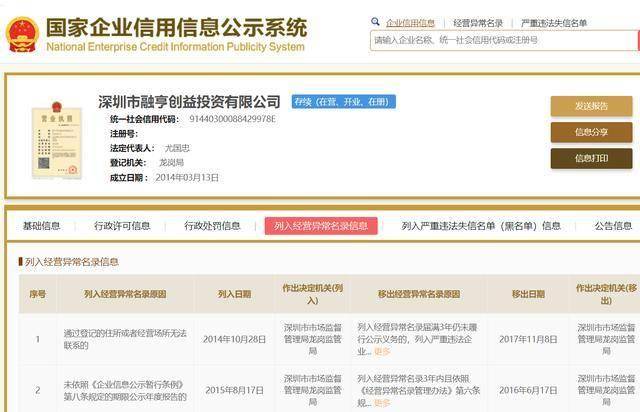640x412 pixels.
Task: Click the 移出日期 column header
Action: [528, 294]
